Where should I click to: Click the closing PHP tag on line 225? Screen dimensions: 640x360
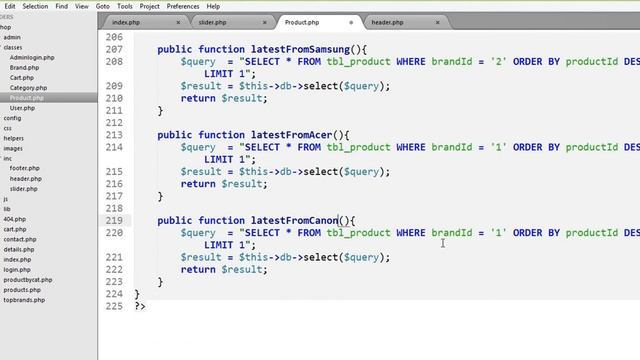click(x=140, y=306)
